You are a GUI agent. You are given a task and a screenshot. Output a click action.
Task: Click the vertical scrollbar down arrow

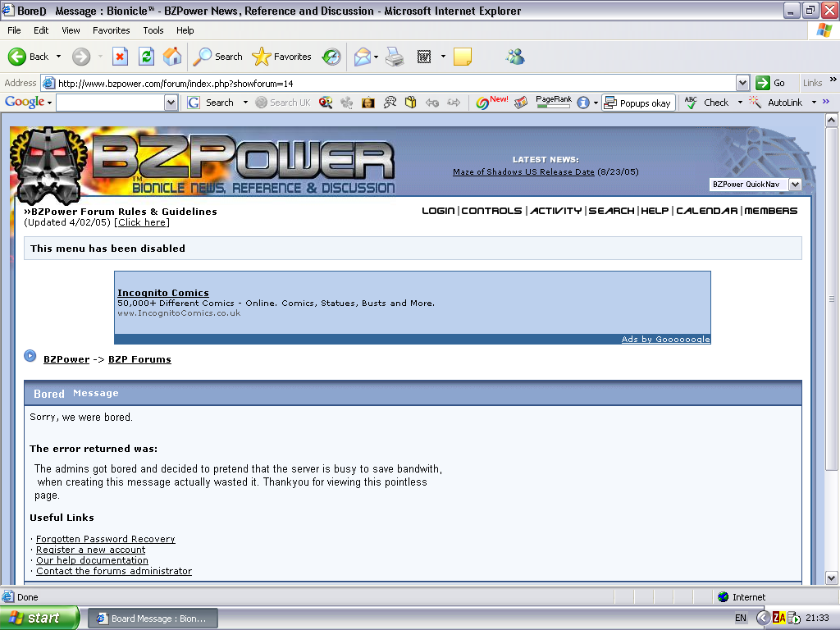[832, 578]
